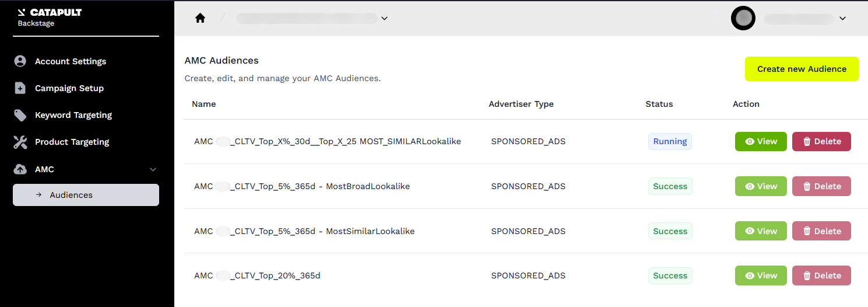The width and height of the screenshot is (868, 307).
Task: View the MOST_SIMILARLookalike running audience
Action: click(x=761, y=141)
